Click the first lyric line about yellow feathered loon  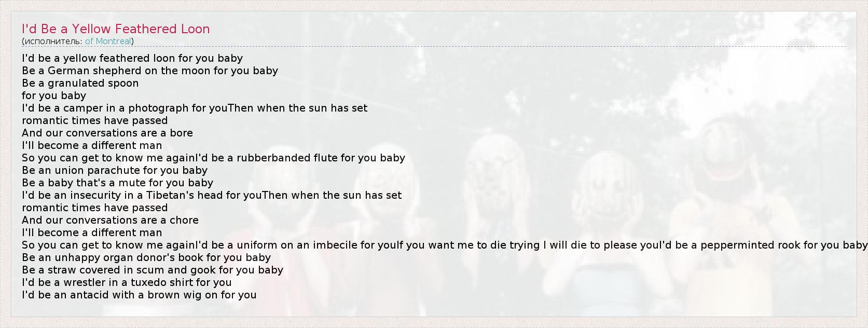(x=132, y=58)
